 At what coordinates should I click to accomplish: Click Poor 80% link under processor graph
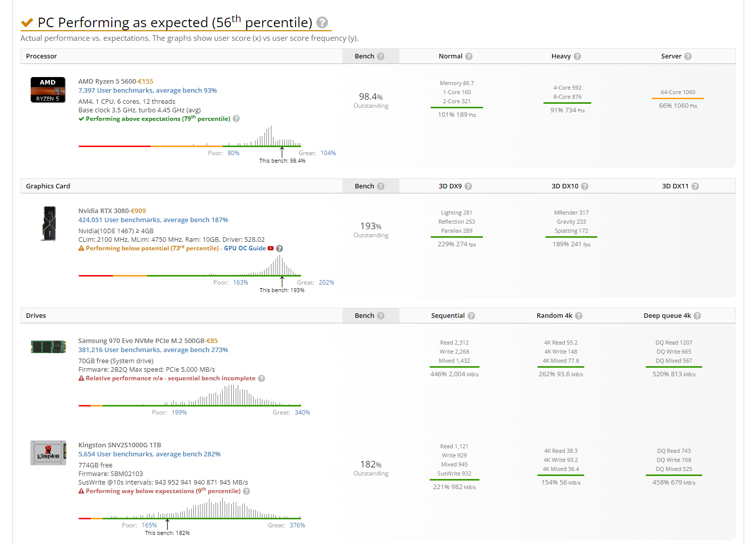233,153
